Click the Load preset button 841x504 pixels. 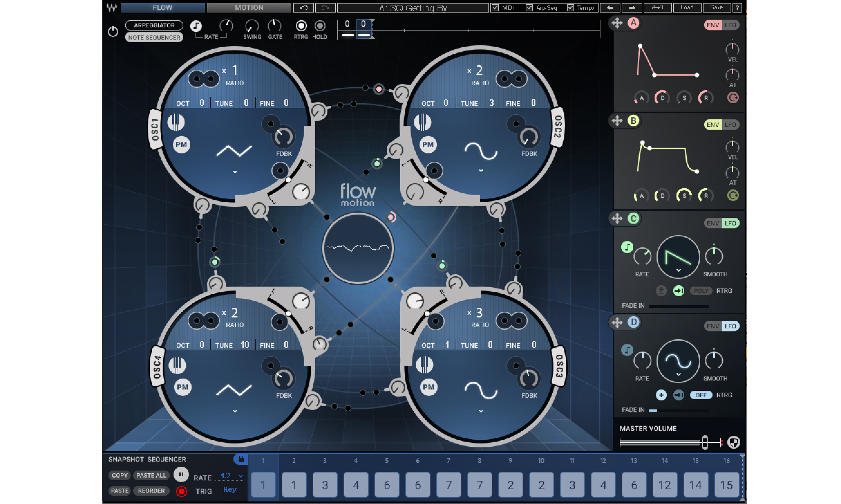coord(687,7)
